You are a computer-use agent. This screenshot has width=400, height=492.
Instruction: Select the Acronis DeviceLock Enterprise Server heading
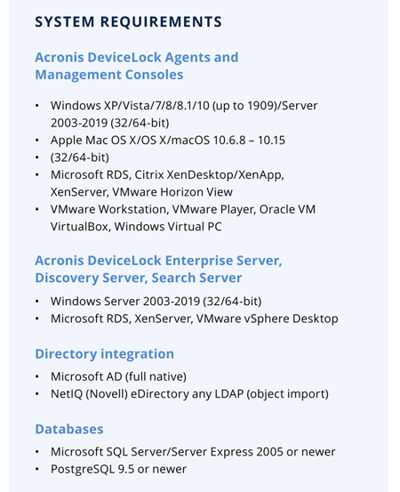click(158, 260)
